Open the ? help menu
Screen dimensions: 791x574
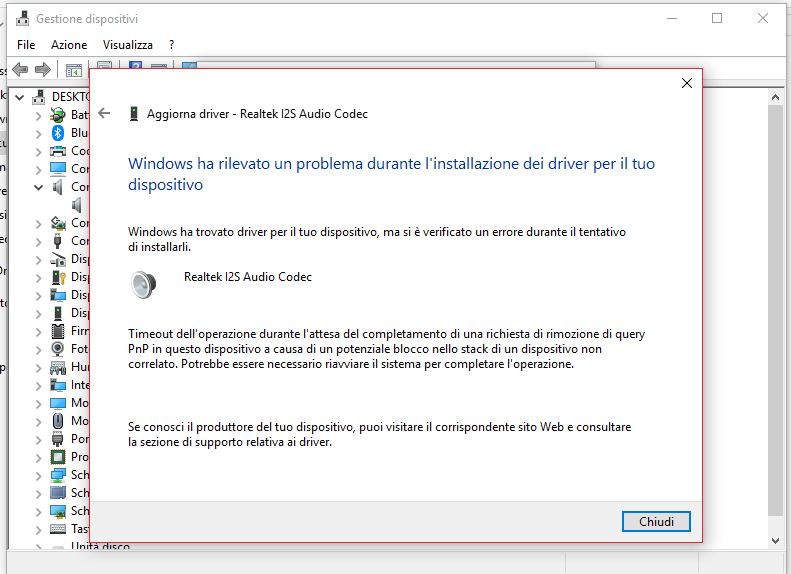[172, 45]
